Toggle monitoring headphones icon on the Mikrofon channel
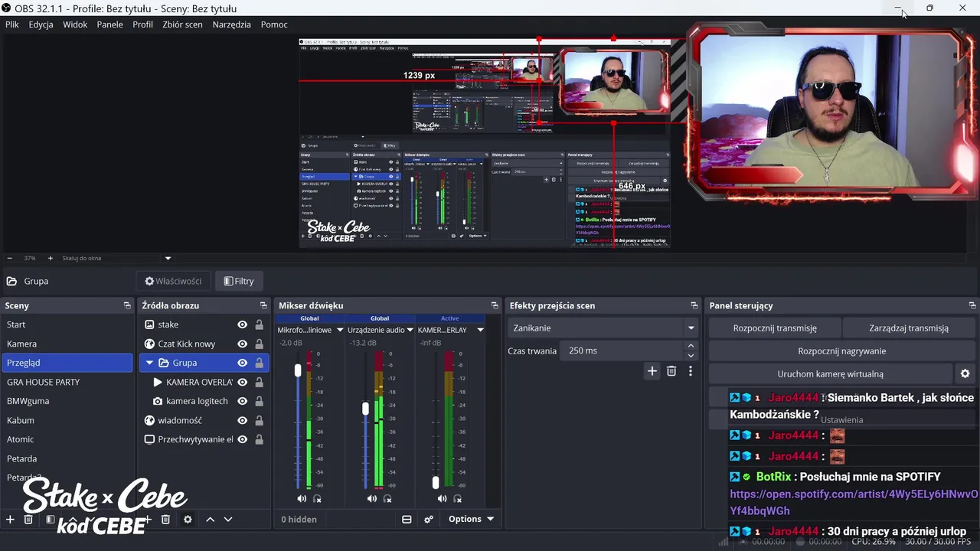 tap(317, 499)
